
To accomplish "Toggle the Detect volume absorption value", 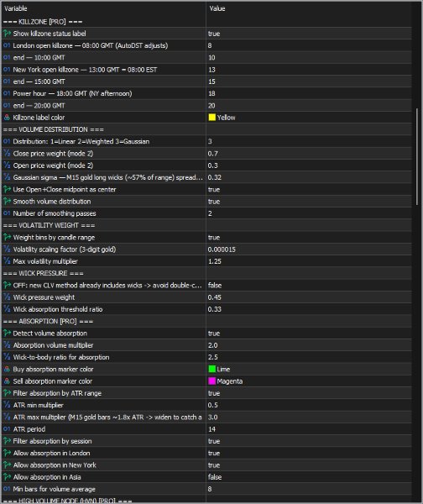I will (214, 333).
